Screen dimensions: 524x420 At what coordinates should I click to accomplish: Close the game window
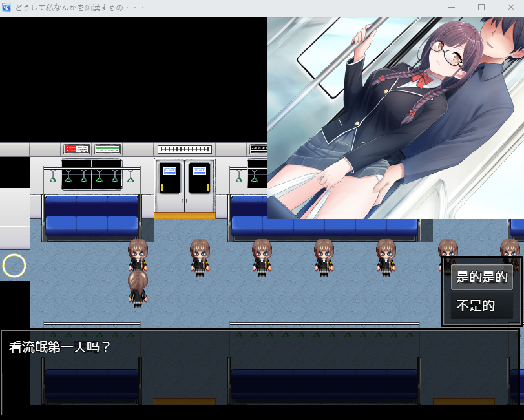pyautogui.click(x=510, y=7)
